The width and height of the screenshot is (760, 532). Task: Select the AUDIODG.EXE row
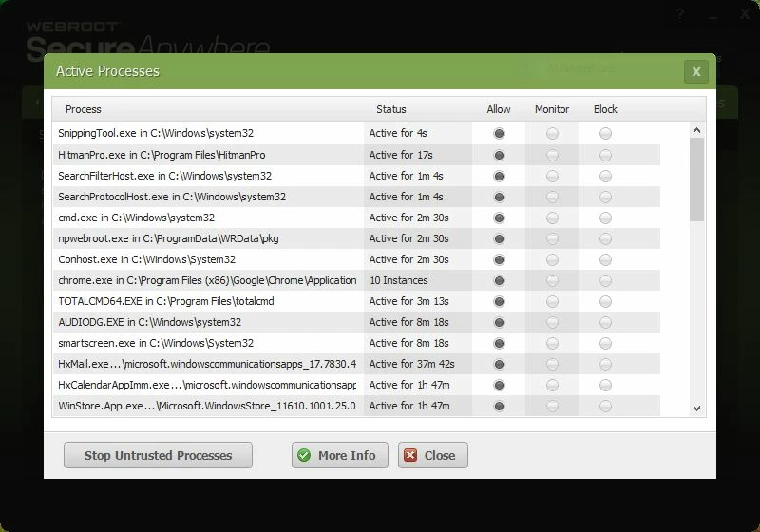pyautogui.click(x=356, y=322)
